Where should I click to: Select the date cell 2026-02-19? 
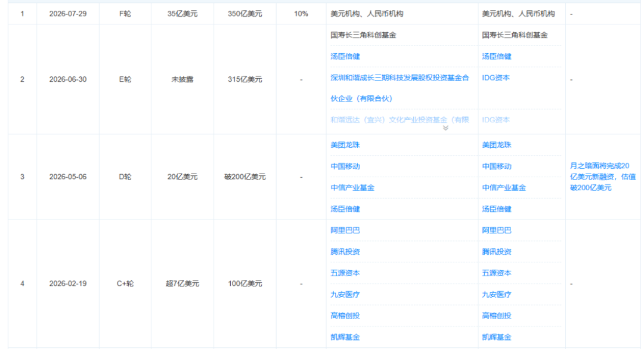[68, 283]
